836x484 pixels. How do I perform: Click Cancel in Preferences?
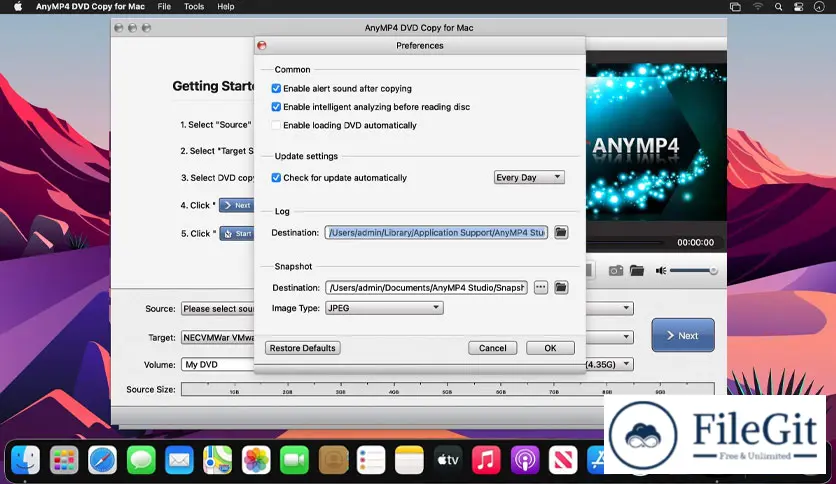click(x=493, y=348)
